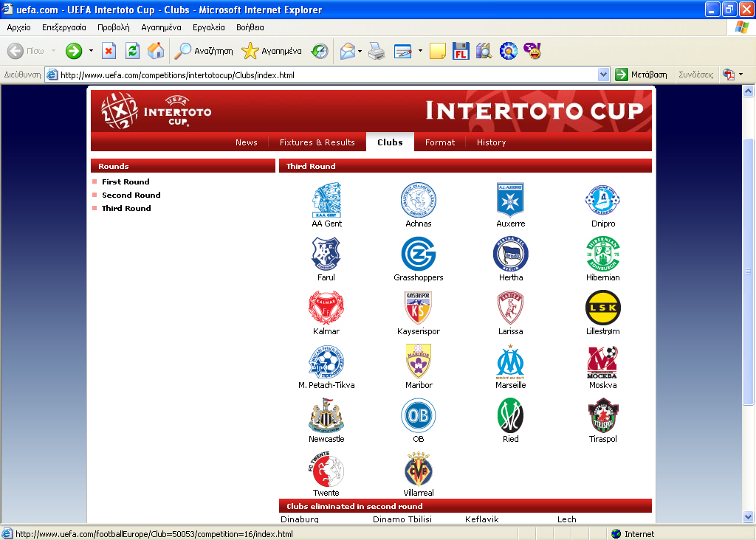Select the Clubs tab
Image resolution: width=756 pixels, height=540 pixels.
(390, 142)
